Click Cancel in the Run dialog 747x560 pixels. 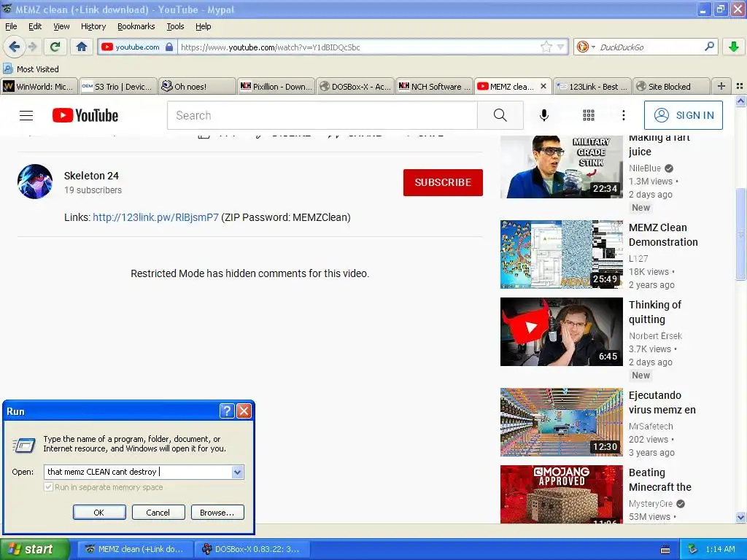tap(158, 513)
